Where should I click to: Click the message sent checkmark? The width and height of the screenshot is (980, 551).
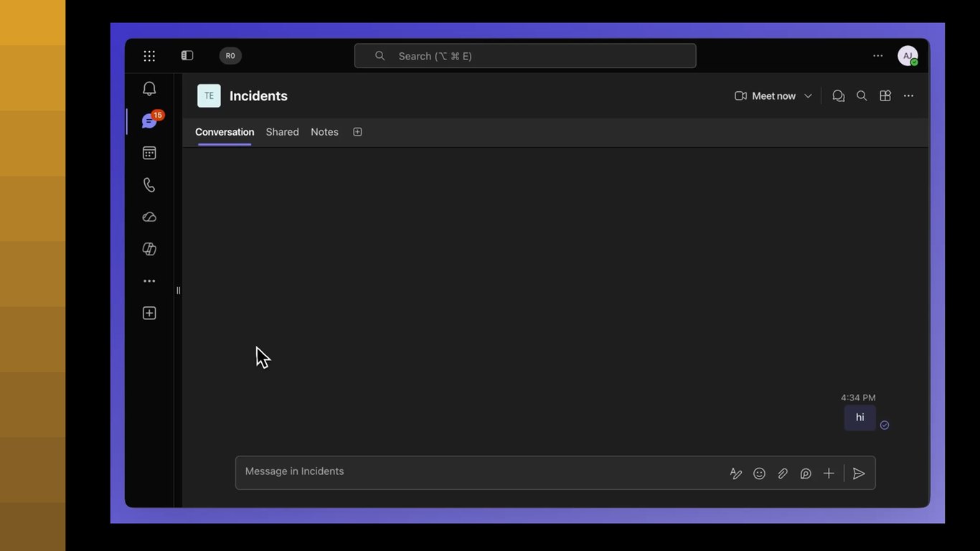pyautogui.click(x=885, y=425)
